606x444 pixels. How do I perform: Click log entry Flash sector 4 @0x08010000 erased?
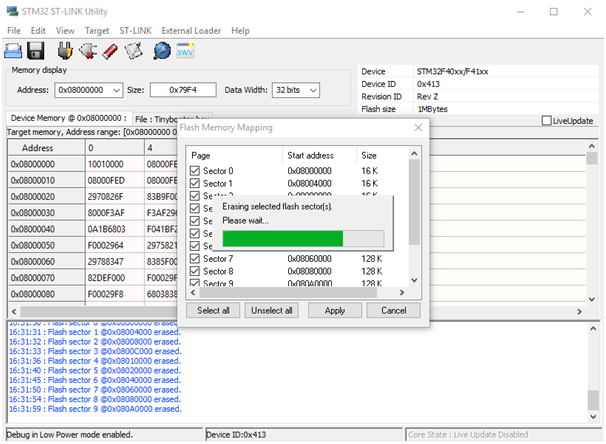[x=95, y=361]
